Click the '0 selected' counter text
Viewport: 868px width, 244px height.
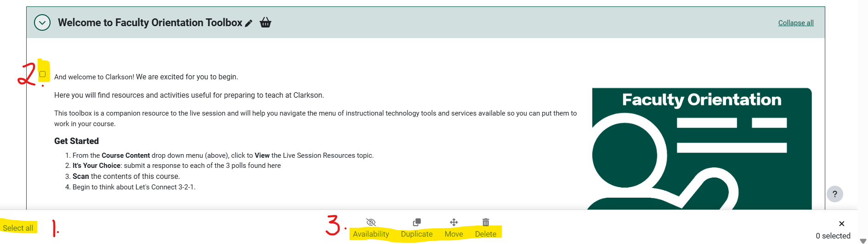[x=833, y=236]
